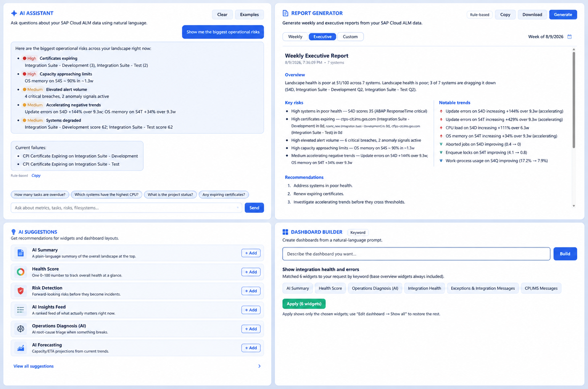Send the assistant message

point(254,208)
